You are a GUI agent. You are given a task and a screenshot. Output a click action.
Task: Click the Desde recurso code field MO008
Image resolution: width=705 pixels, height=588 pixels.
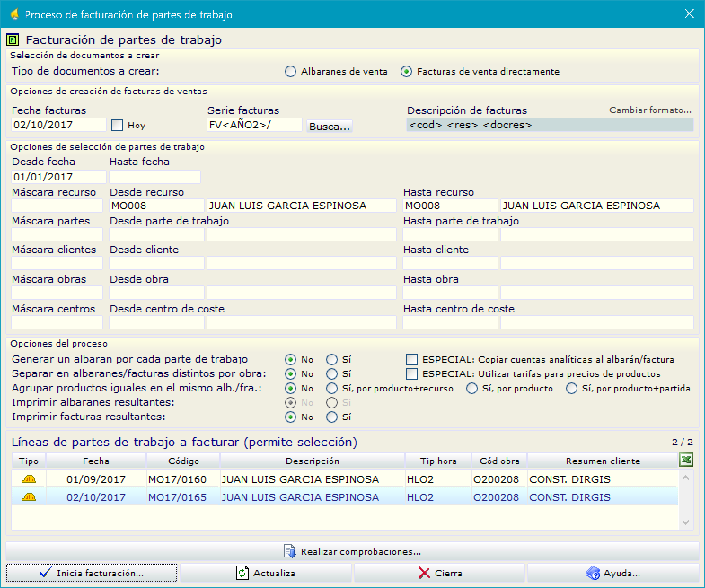pos(157,206)
